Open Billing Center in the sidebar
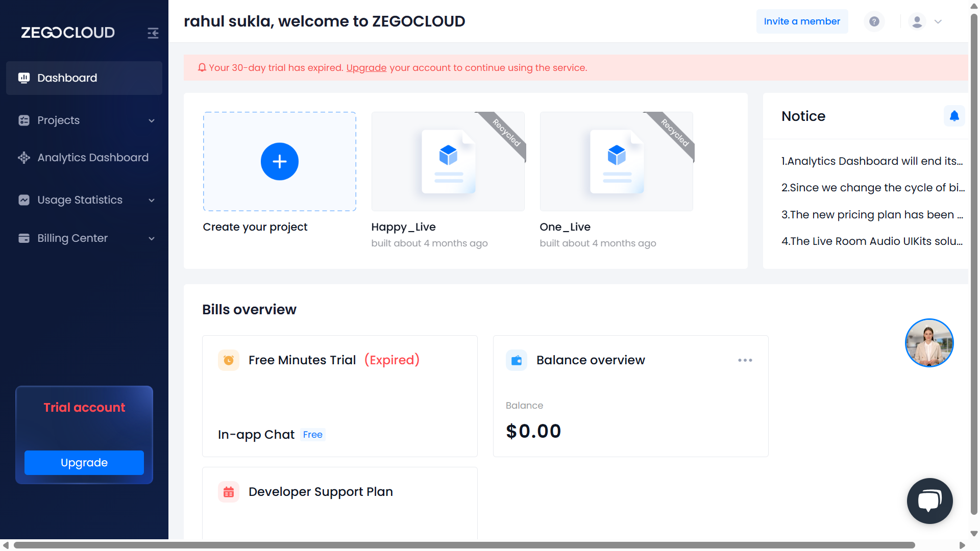The image size is (980, 551). (x=84, y=238)
